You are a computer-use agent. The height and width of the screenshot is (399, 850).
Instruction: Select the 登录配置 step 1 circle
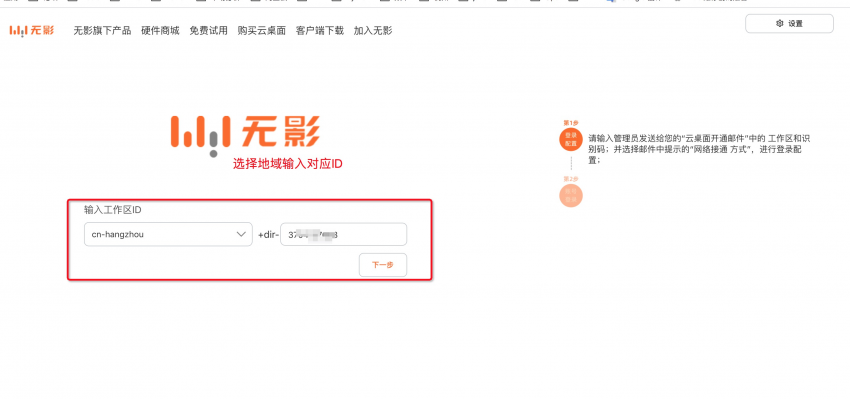point(571,139)
